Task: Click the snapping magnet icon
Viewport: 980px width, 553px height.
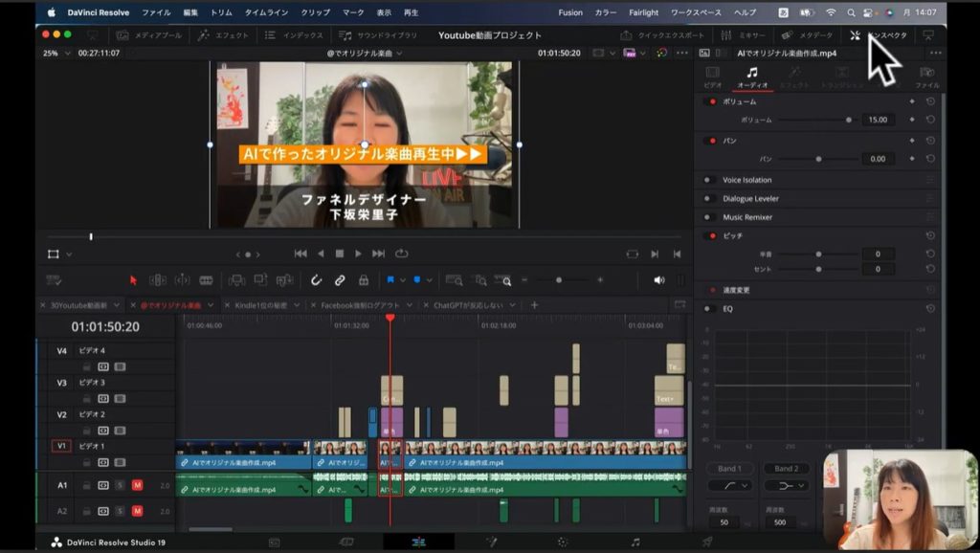Action: [x=316, y=280]
